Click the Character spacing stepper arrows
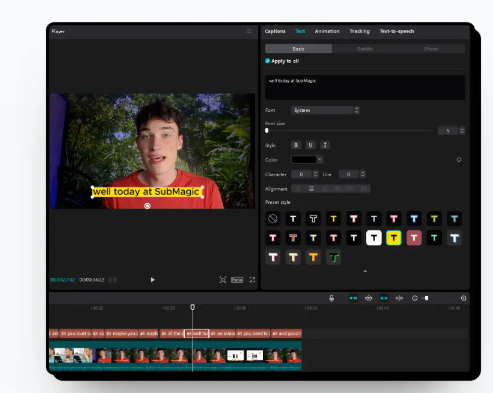Screen dimensions: 493x393 315,174
